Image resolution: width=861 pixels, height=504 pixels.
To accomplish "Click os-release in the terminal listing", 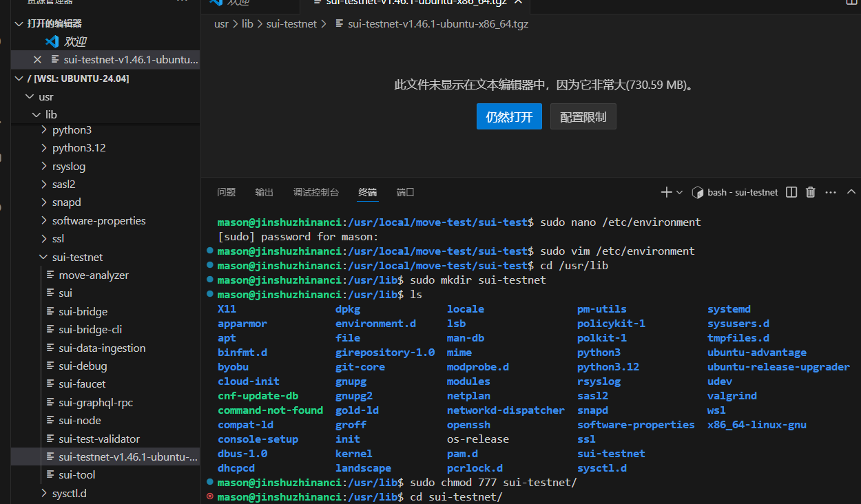I will [478, 439].
